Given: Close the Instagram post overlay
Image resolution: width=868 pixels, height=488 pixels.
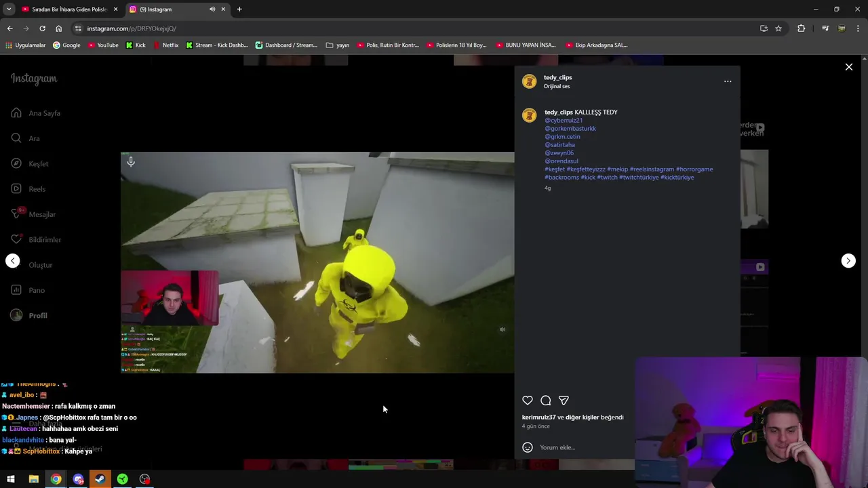Looking at the screenshot, I should click(849, 67).
